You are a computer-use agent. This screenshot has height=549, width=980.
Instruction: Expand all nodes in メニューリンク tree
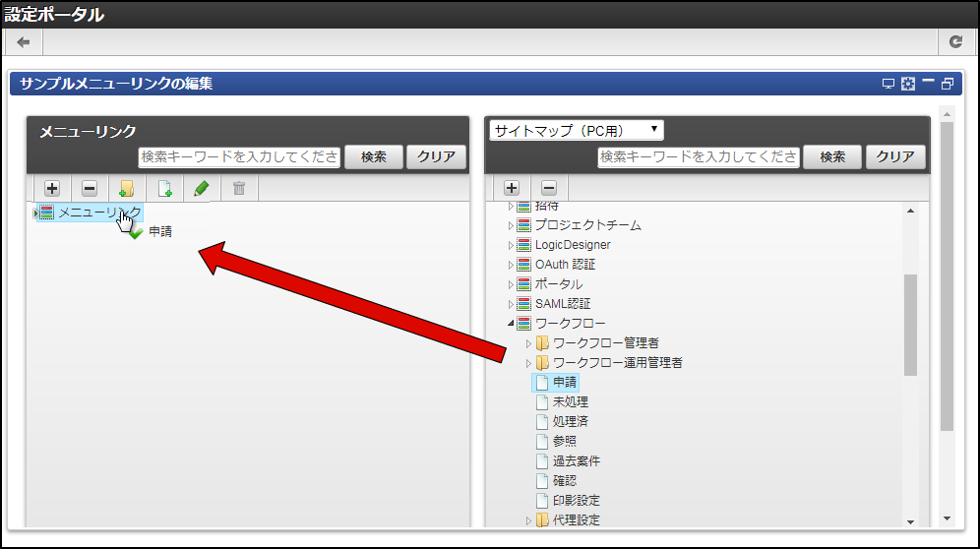[x=52, y=188]
